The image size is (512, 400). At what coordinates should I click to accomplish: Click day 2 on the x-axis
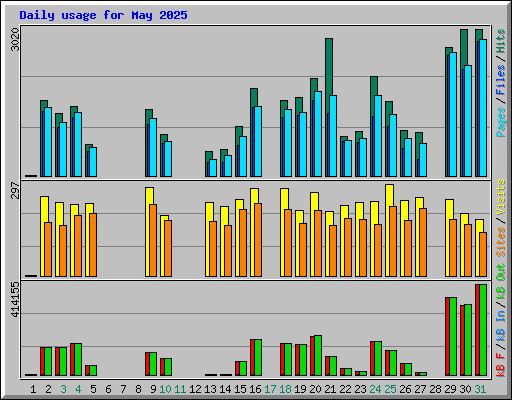48,389
